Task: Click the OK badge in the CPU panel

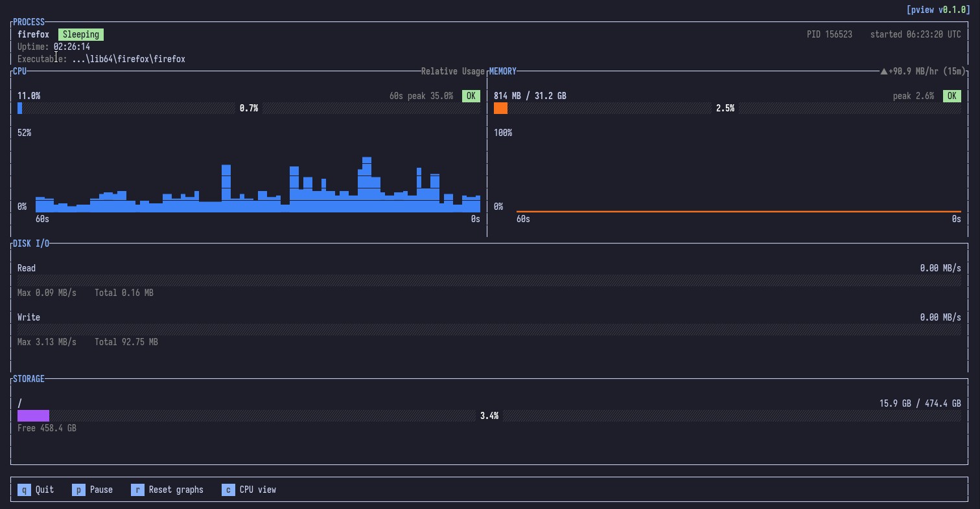Action: (x=471, y=96)
